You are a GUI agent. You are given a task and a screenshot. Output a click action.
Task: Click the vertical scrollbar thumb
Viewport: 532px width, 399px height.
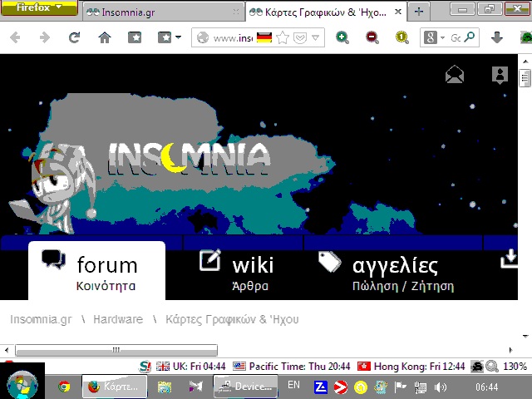525,77
